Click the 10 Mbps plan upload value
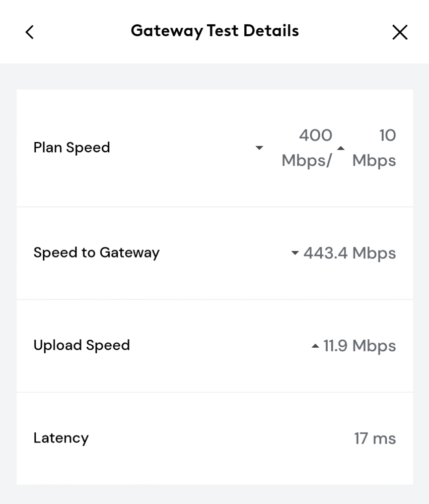This screenshot has width=429, height=504. [x=374, y=148]
